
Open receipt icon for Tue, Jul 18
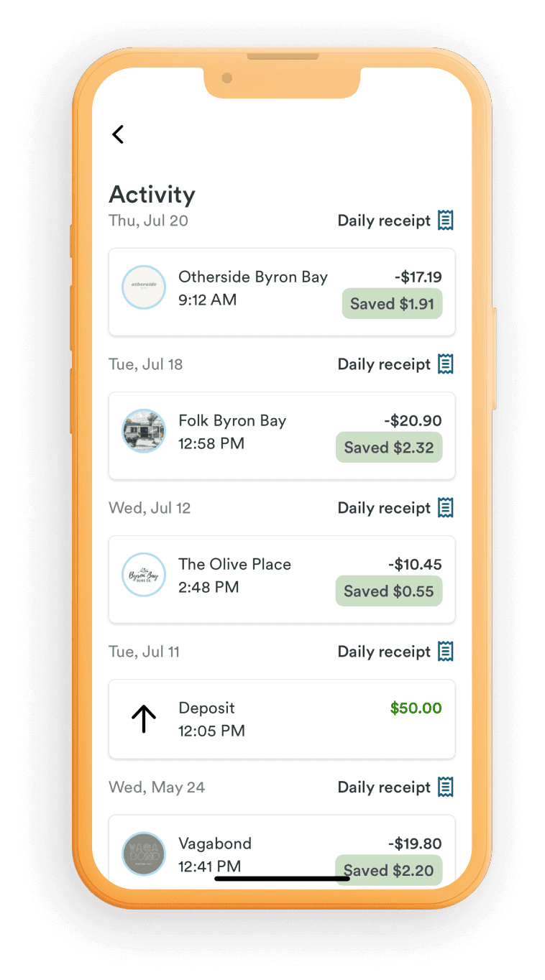coord(446,364)
